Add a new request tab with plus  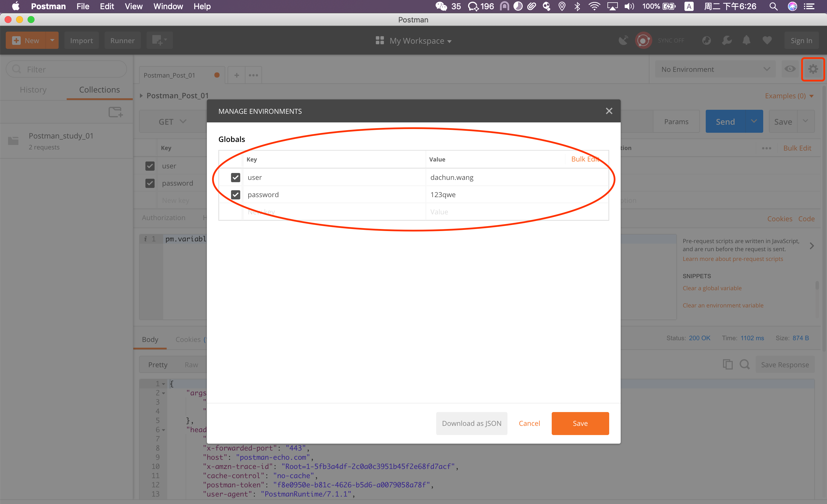point(236,75)
